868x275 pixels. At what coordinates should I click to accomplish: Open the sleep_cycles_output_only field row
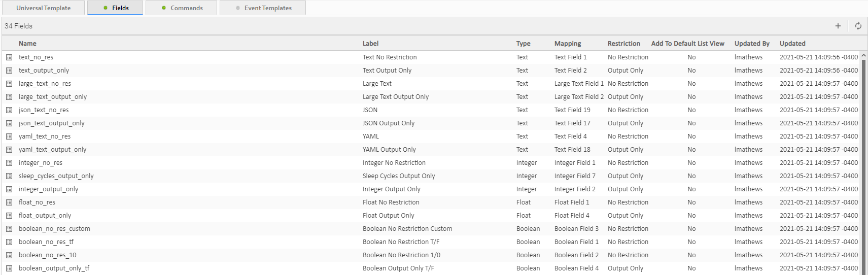pyautogui.click(x=56, y=176)
